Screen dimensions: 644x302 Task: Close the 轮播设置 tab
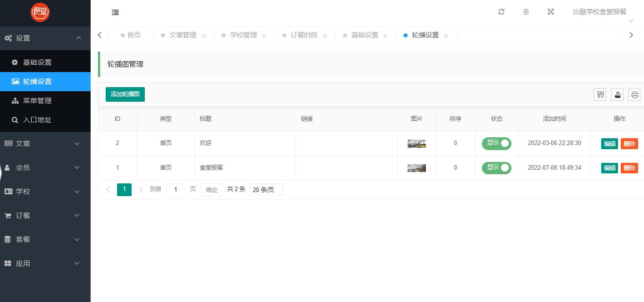(x=446, y=36)
